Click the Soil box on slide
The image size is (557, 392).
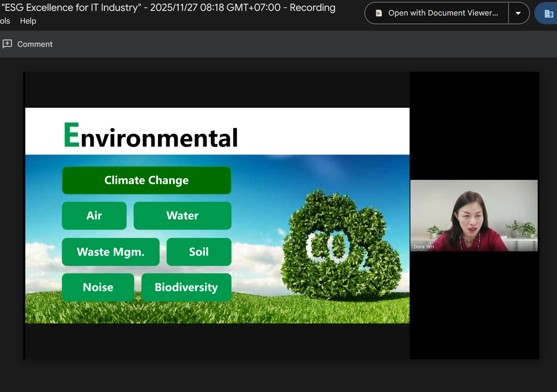(199, 252)
